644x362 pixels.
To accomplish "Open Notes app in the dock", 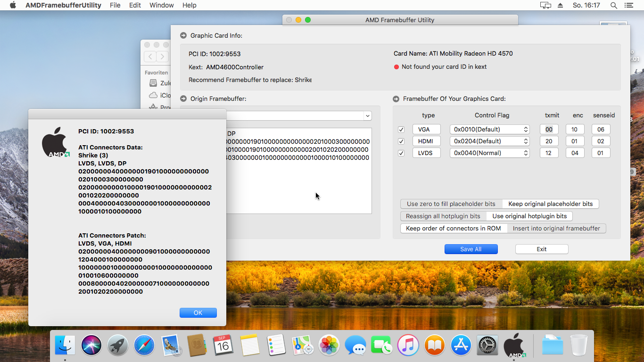I will [x=250, y=345].
